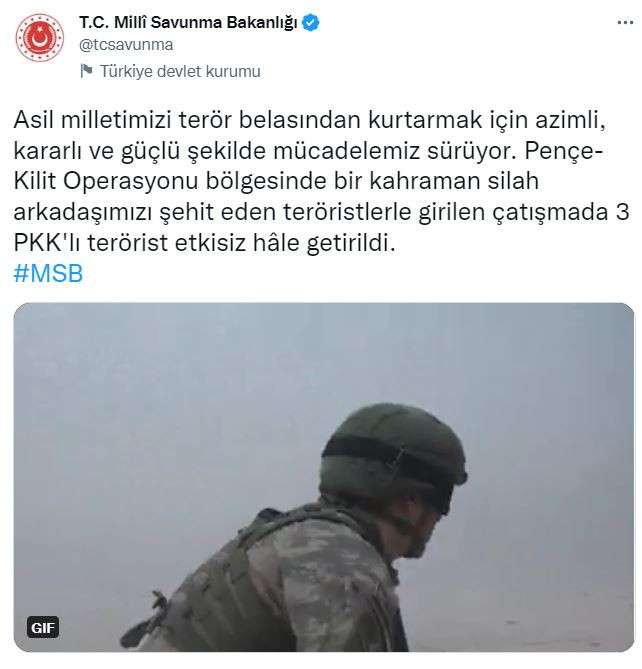Click the Kilit Operasyonu text in the tweet

pyautogui.click(x=106, y=181)
